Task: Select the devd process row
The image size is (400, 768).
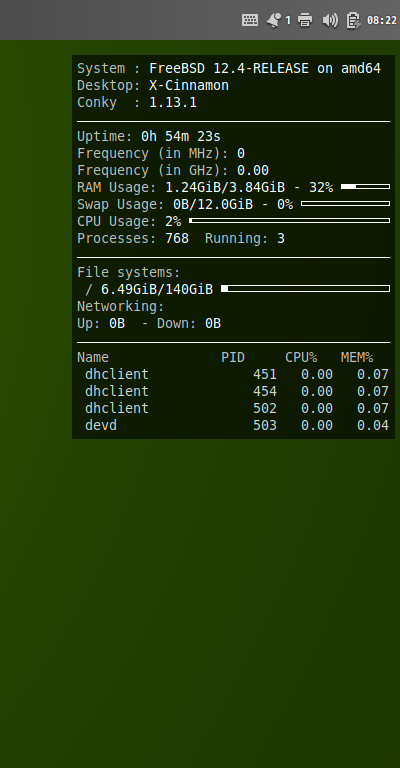Action: [233, 425]
